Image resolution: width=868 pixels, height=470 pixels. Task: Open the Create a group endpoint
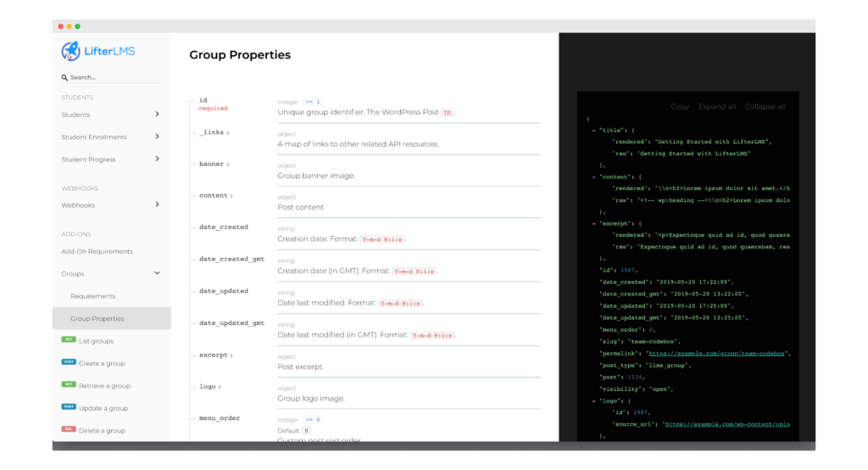point(102,364)
